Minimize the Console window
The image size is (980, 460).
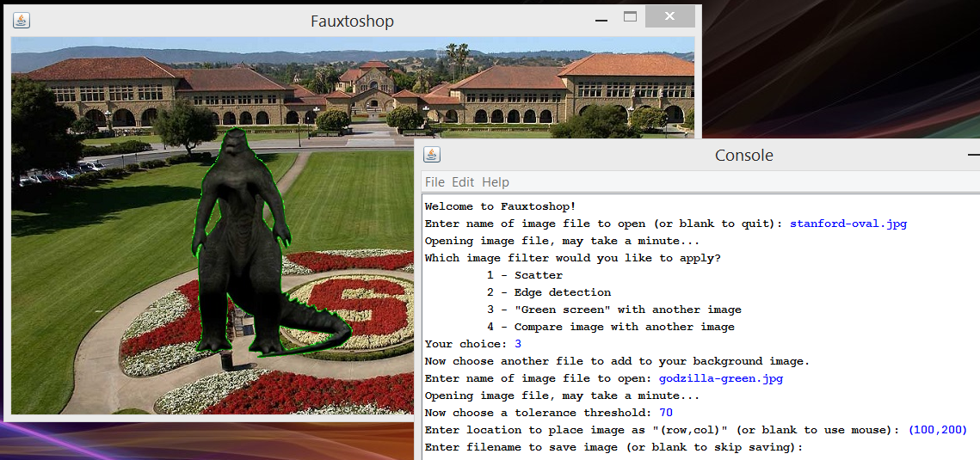[973, 154]
